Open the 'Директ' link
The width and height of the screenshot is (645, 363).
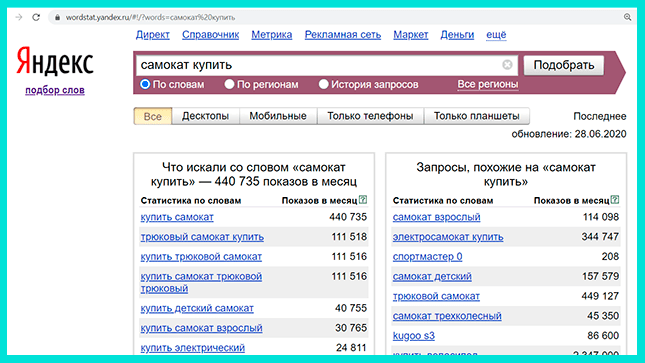[153, 35]
